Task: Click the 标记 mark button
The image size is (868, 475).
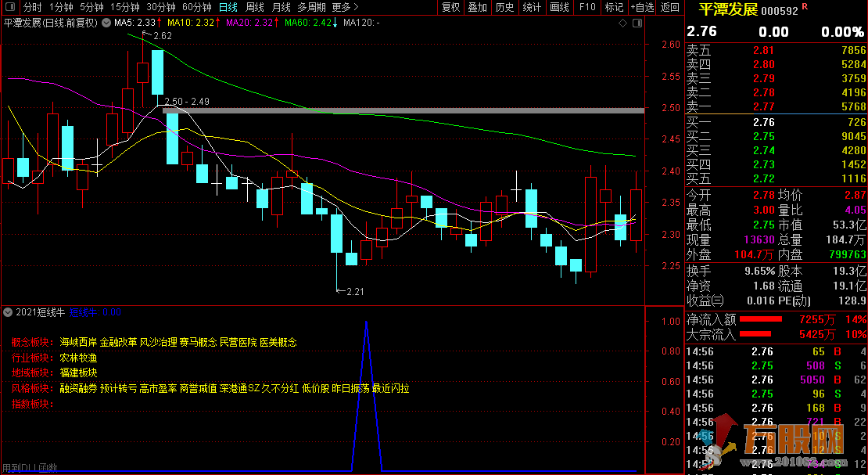Action: (x=614, y=7)
